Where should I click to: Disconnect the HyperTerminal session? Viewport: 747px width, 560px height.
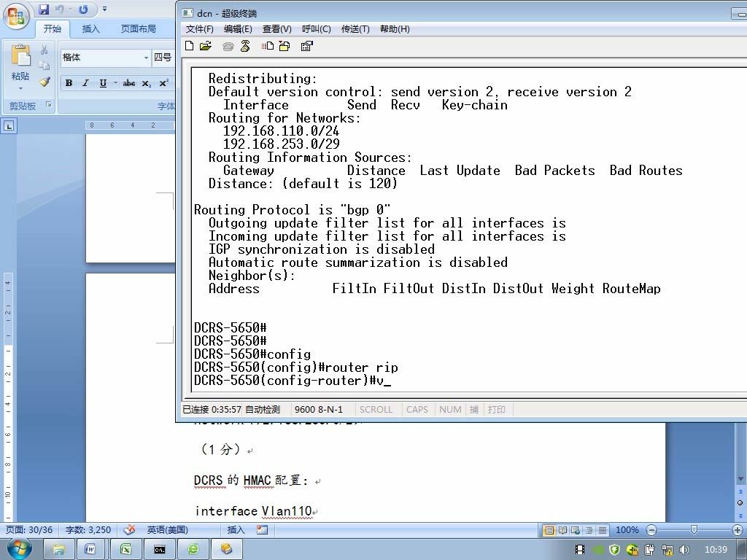pyautogui.click(x=245, y=46)
